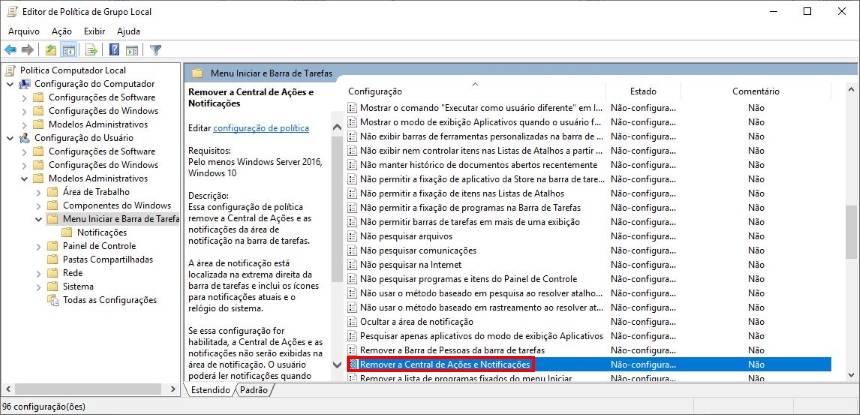The image size is (860, 415).
Task: Click the Export list toolbar icon
Action: (x=91, y=50)
